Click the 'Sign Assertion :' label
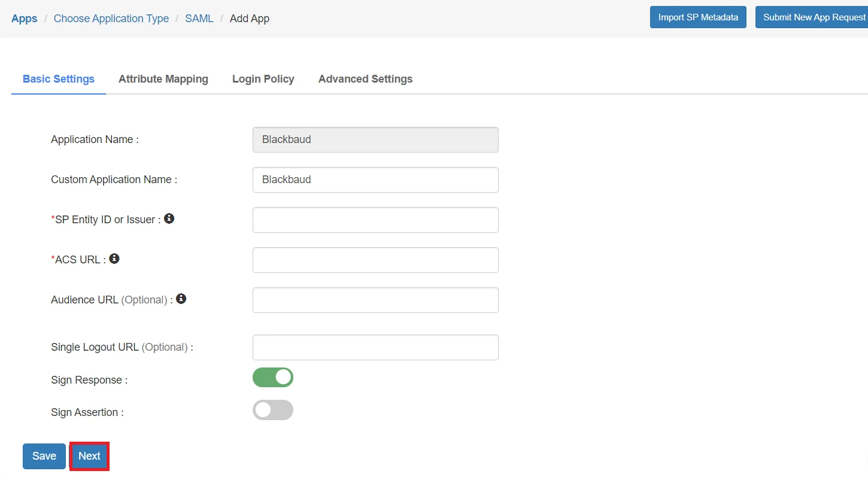Screen dimensions: 868x480 click(87, 412)
